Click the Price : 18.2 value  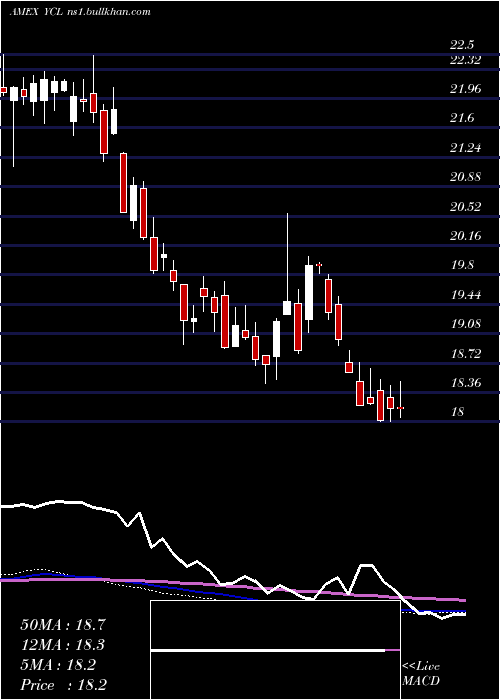point(63,685)
